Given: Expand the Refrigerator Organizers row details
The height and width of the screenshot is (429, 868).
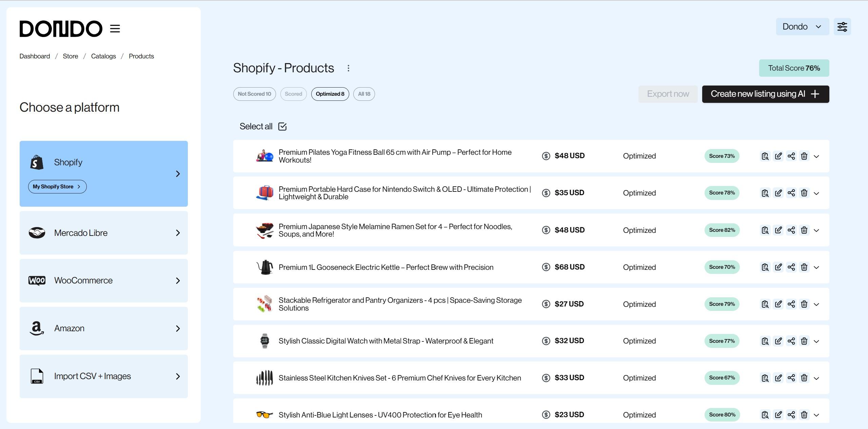Looking at the screenshot, I should [816, 304].
